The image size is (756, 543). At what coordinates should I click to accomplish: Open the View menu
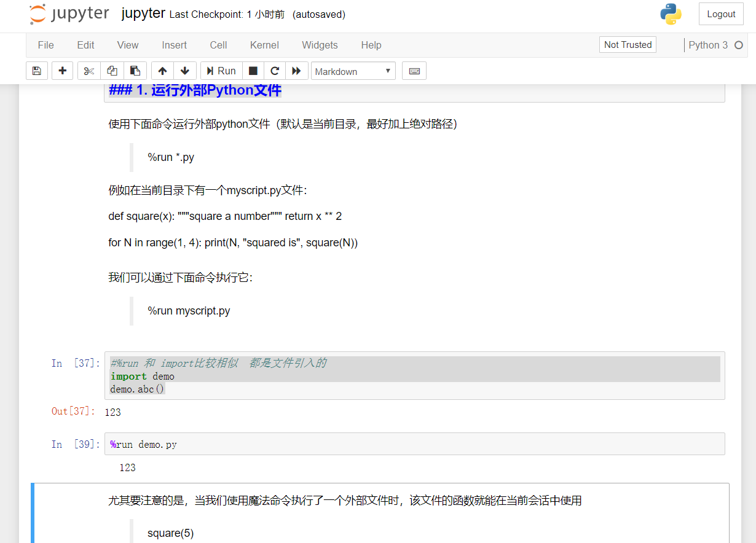coord(128,45)
